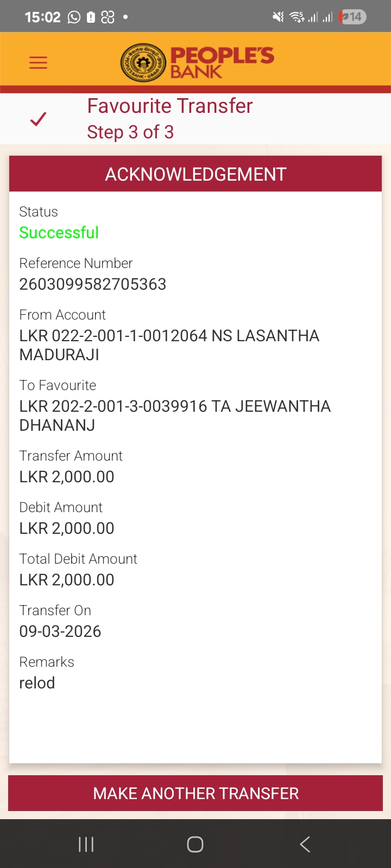Tap the muted sound status icon
Screen dimensions: 391x868
[278, 17]
